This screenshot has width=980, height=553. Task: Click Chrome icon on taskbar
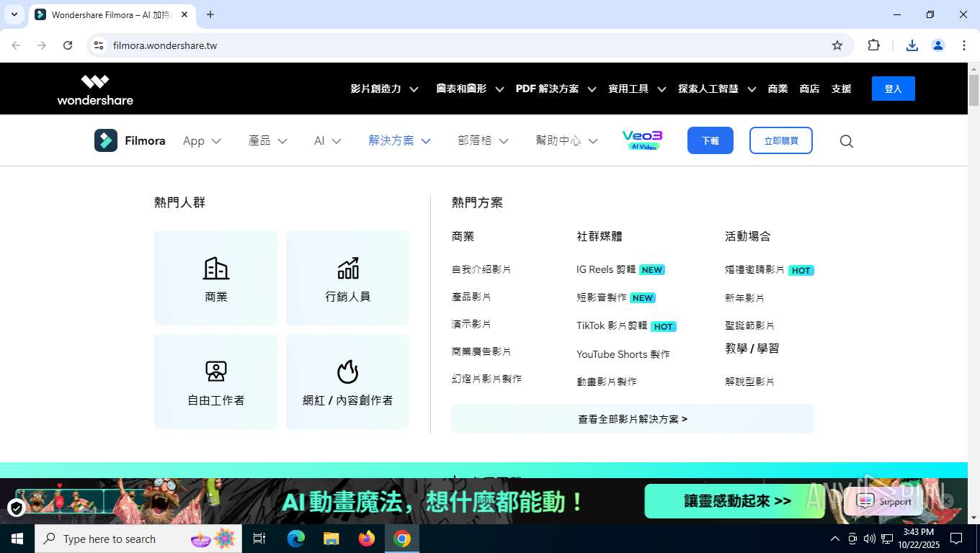point(402,539)
